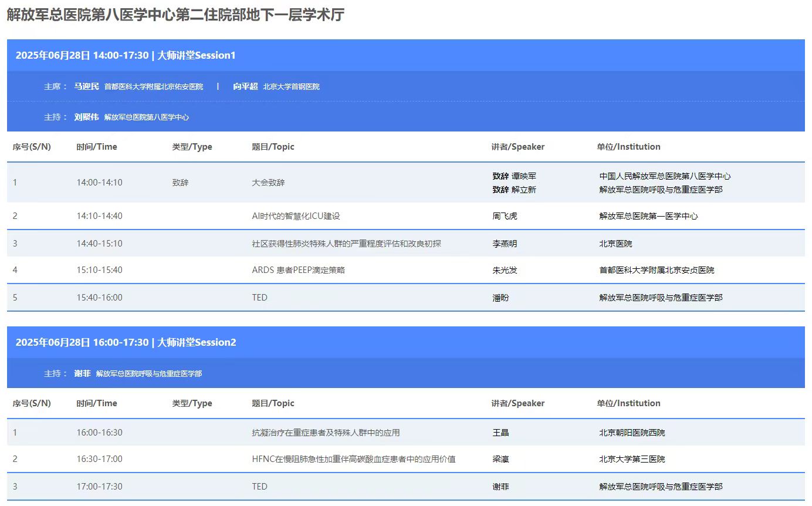Click 序号(S/N) column header in Session1 table

click(32, 147)
